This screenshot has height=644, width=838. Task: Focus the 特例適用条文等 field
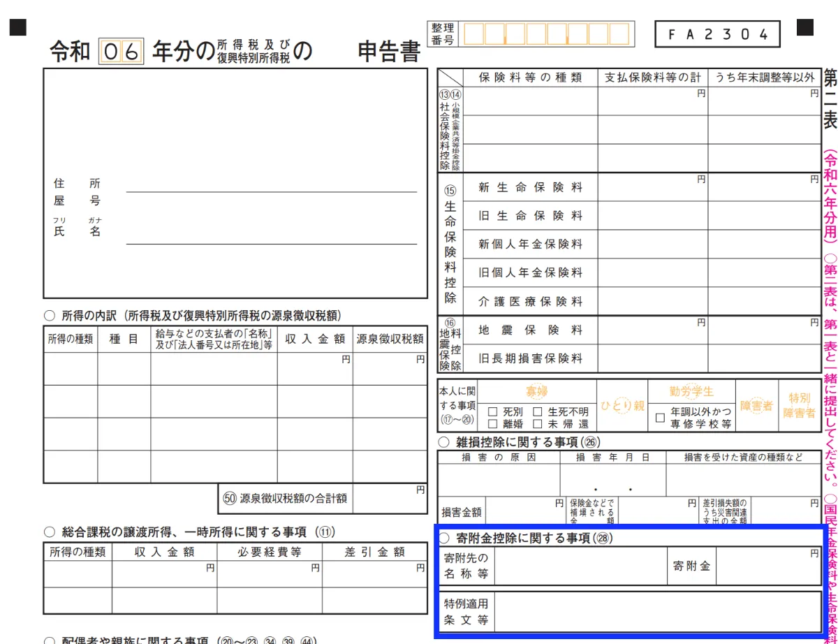point(656,611)
